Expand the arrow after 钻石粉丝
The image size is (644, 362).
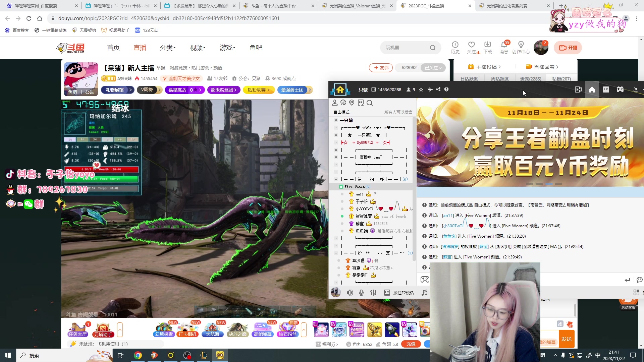click(304, 330)
